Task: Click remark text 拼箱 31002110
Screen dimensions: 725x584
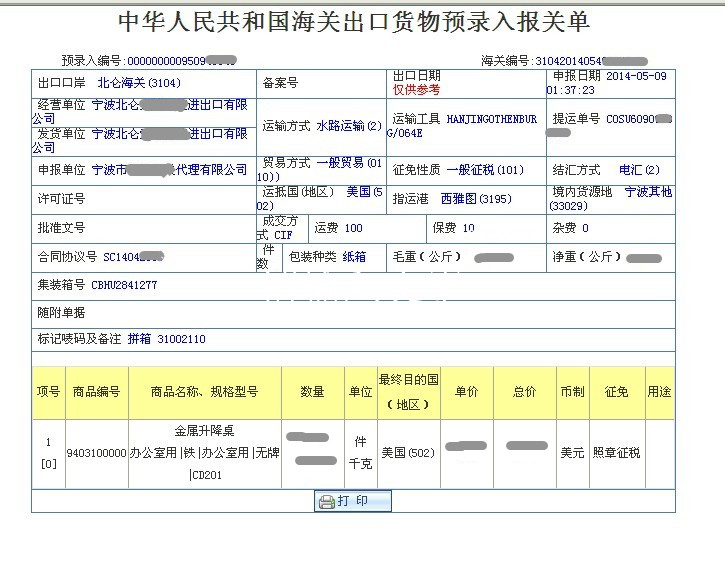Action: (166, 339)
